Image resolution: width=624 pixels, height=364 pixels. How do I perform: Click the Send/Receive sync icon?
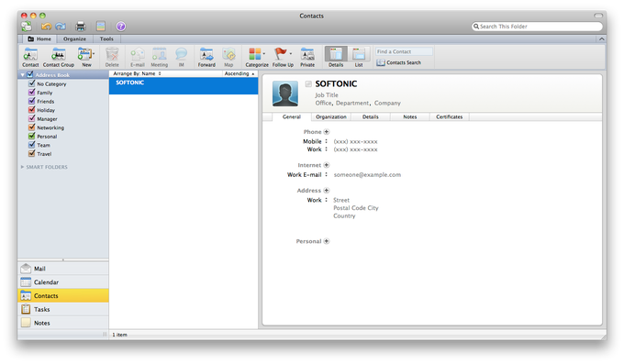coord(27,27)
